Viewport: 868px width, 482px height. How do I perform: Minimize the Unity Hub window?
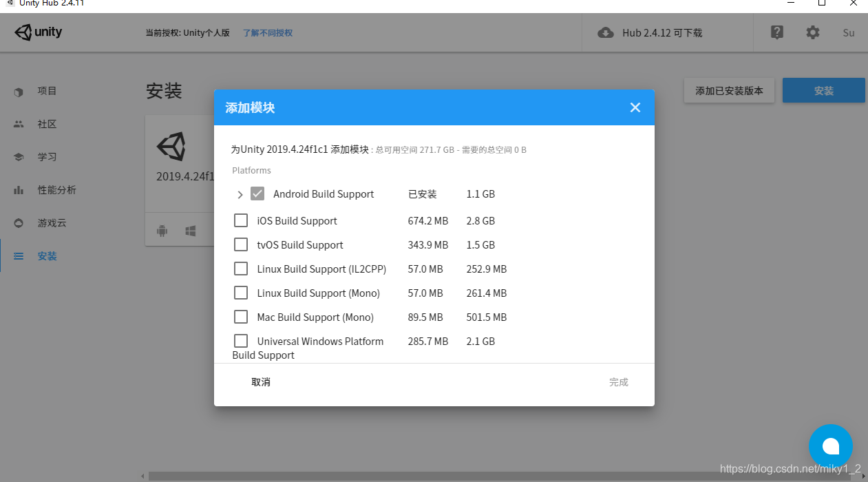[x=790, y=3]
